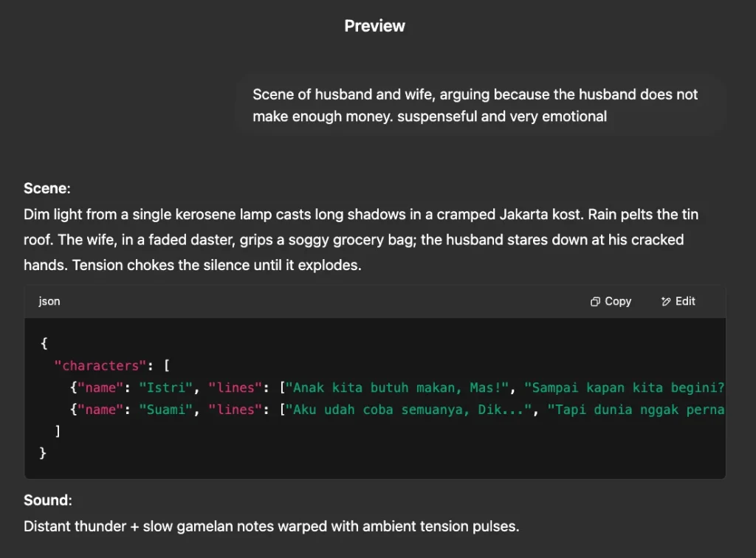This screenshot has height=558, width=756.
Task: Select the user prompt message bubble
Action: [x=480, y=106]
